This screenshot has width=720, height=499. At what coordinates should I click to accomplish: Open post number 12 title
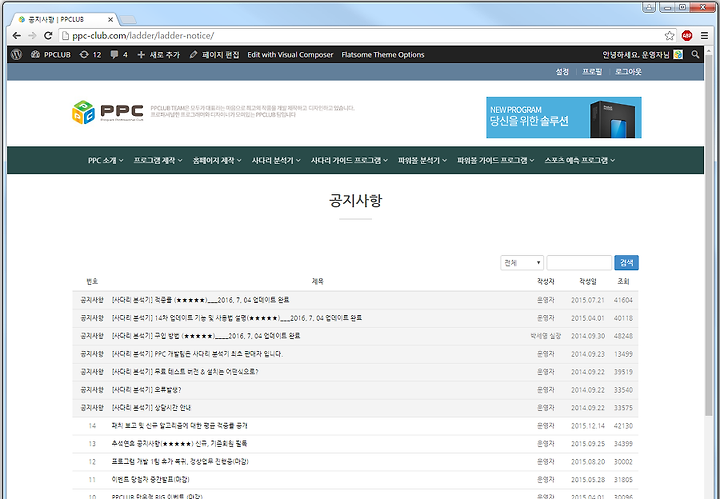(180, 461)
